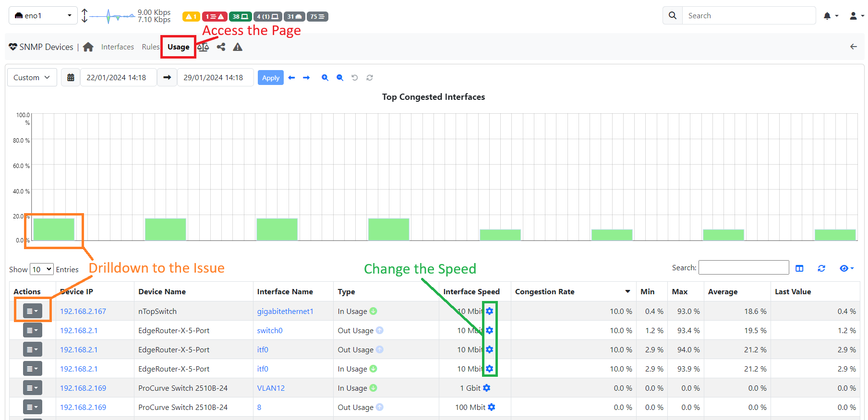Open the notifications bell dropdown
Viewport: 868px width, 420px height.
tap(831, 16)
